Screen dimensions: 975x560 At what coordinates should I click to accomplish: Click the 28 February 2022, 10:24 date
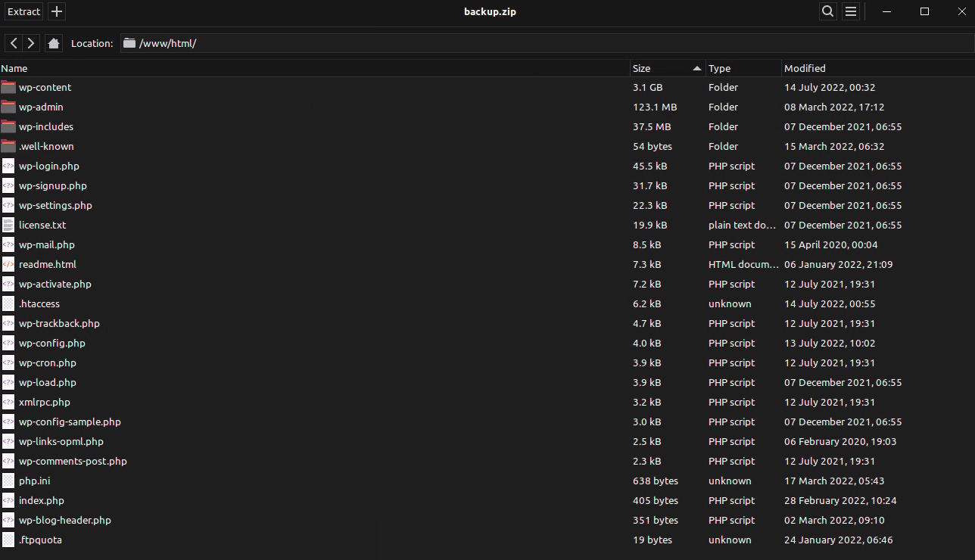point(840,500)
